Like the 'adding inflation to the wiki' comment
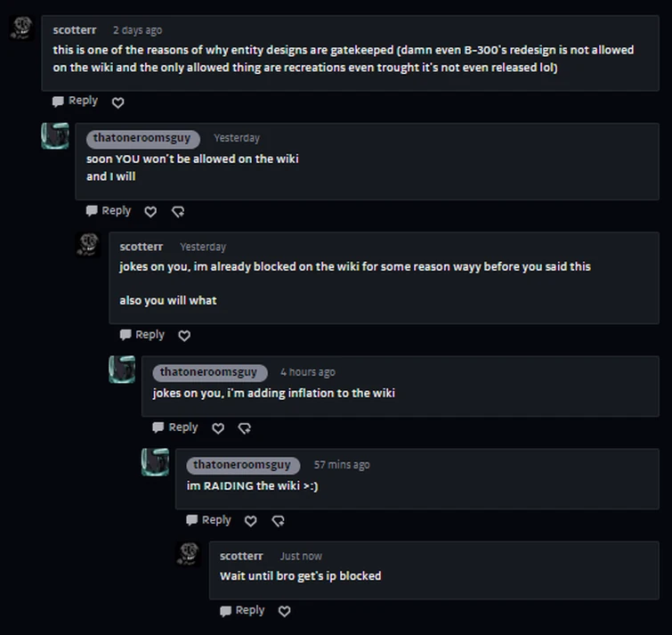This screenshot has height=635, width=672. 218,428
